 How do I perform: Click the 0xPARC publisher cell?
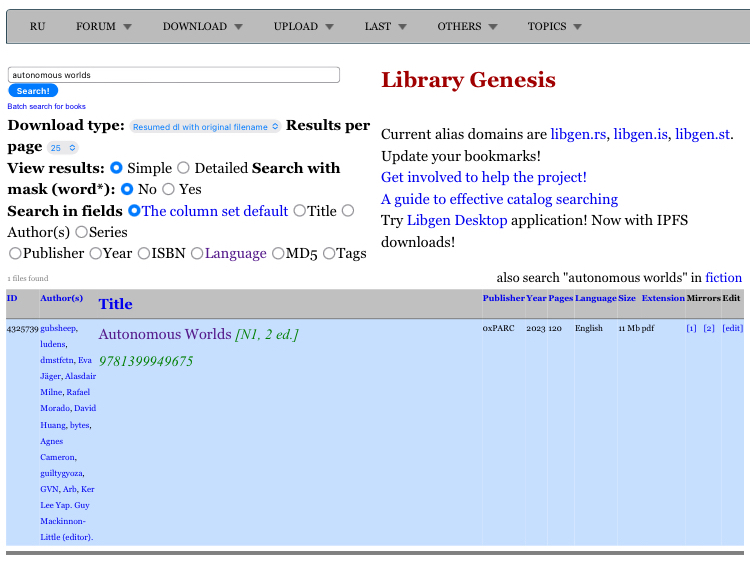point(498,328)
